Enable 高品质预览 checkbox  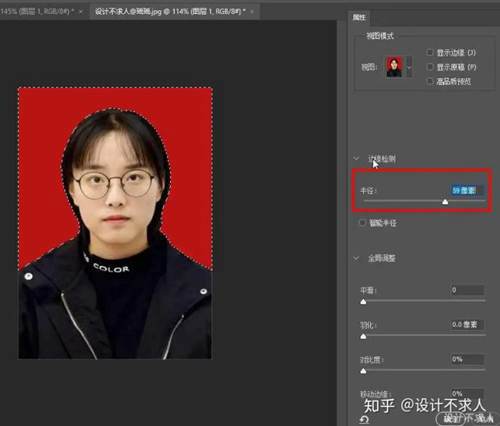(430, 81)
